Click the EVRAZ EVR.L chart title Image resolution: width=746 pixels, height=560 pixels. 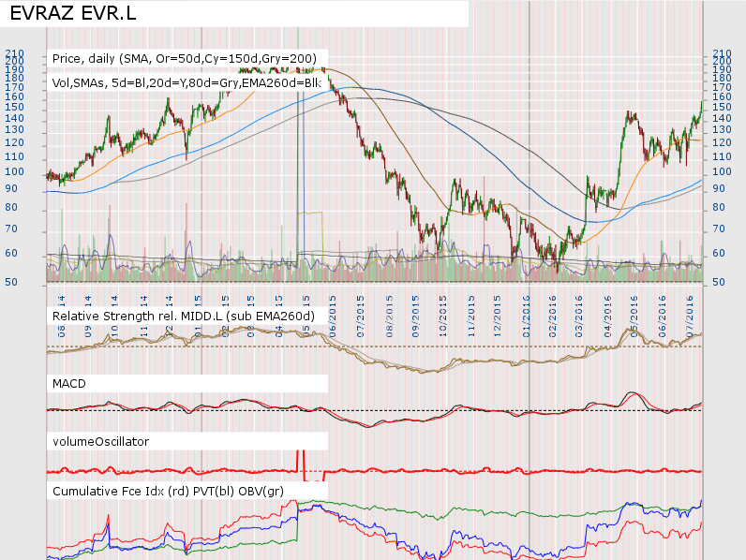pos(73,13)
